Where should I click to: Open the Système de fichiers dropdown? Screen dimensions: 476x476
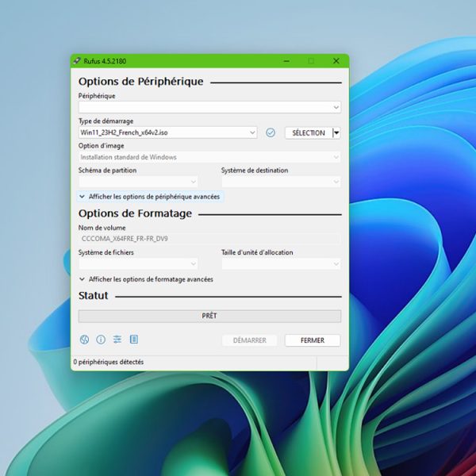click(x=138, y=264)
